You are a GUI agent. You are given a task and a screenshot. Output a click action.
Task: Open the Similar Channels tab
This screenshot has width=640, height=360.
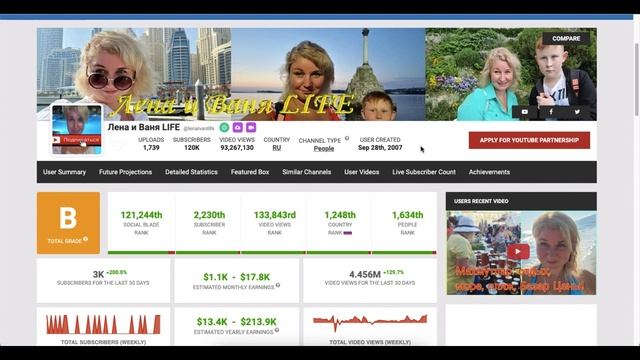[x=307, y=172]
